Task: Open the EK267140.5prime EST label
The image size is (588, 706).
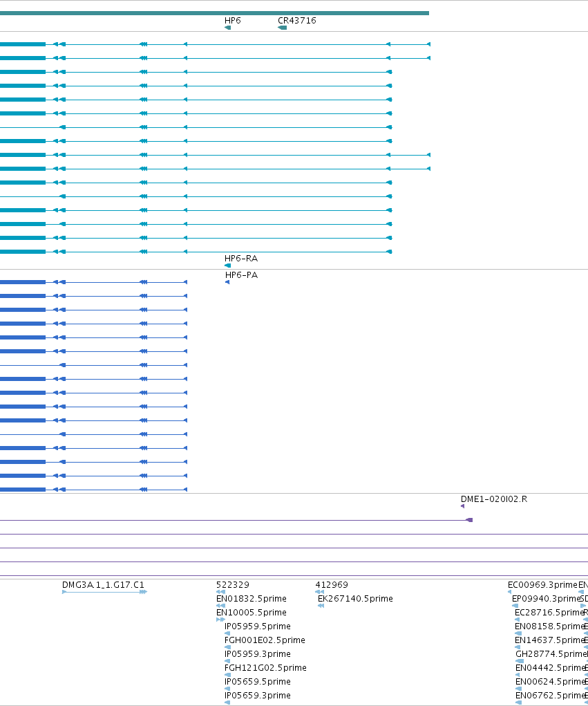Action: point(355,599)
